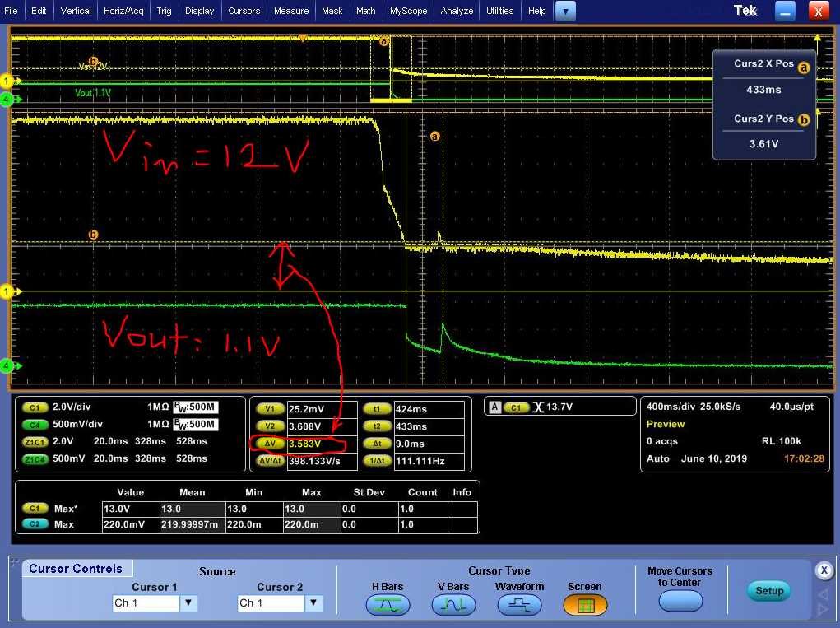The height and width of the screenshot is (628, 840).
Task: Open the Edit menu
Action: click(x=38, y=11)
